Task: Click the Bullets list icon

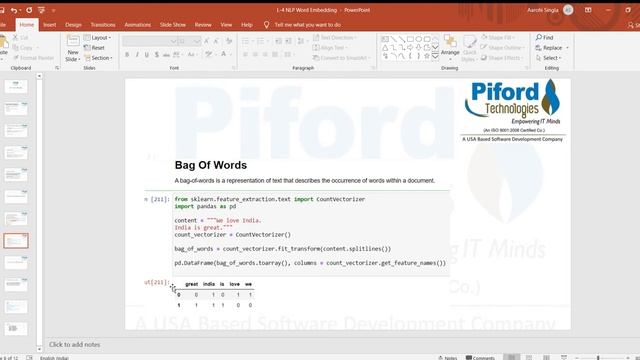Action: (x=247, y=41)
